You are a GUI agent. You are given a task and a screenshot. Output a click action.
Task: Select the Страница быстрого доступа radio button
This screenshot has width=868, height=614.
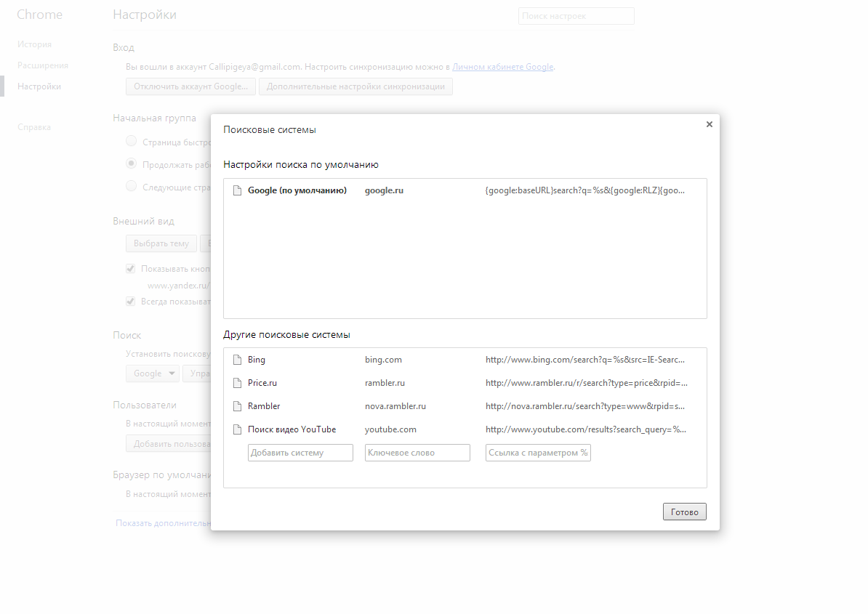tap(131, 141)
